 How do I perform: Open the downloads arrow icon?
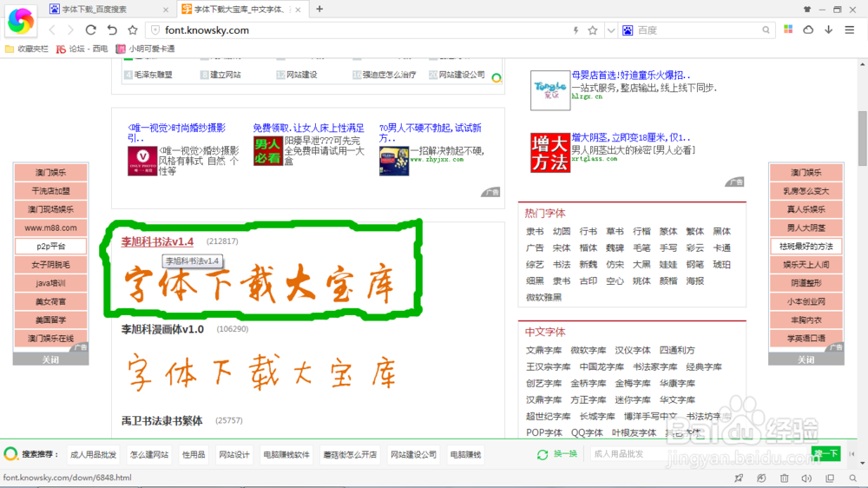click(x=829, y=30)
